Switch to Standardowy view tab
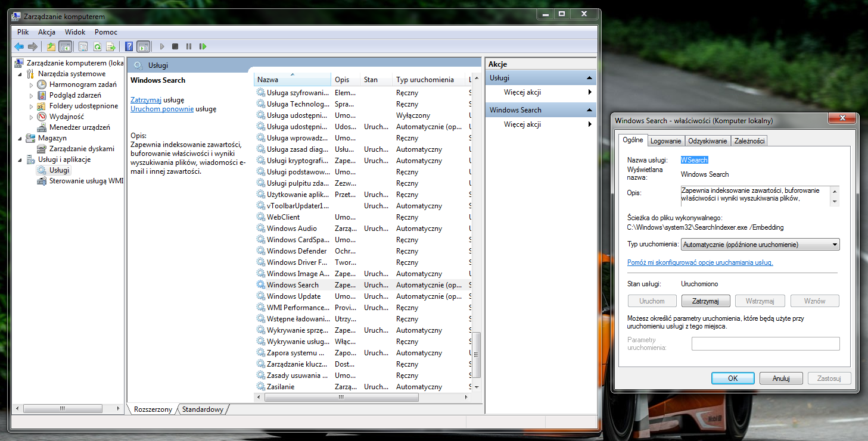This screenshot has width=868, height=441. pos(203,409)
